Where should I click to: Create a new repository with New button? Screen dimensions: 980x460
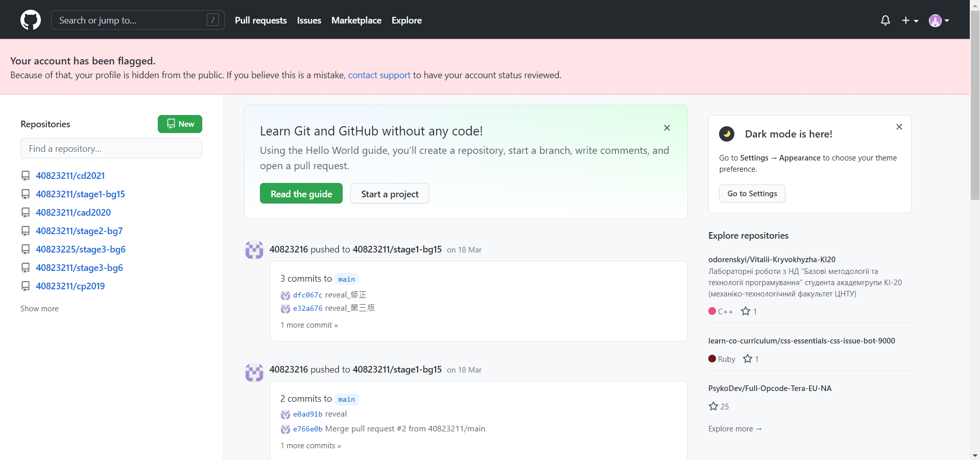[180, 124]
